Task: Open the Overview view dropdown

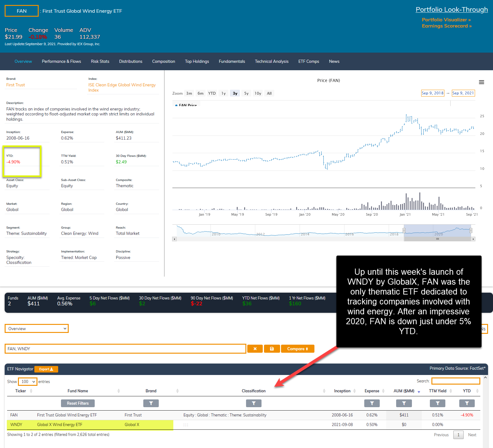Action: (37, 329)
